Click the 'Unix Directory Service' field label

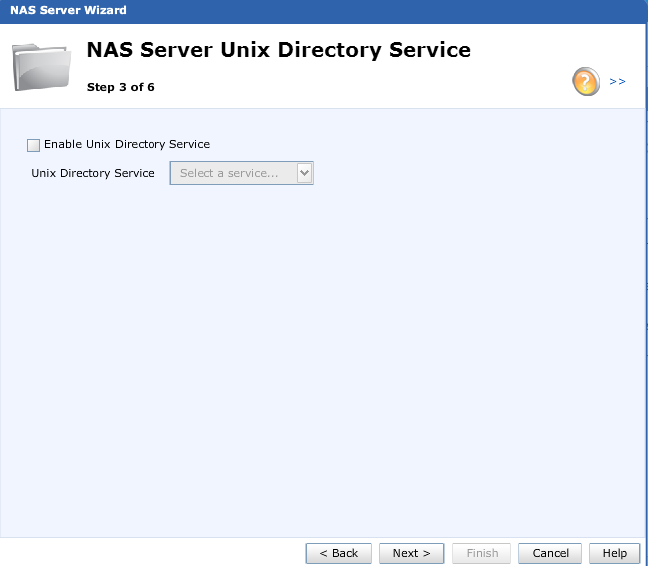[93, 173]
